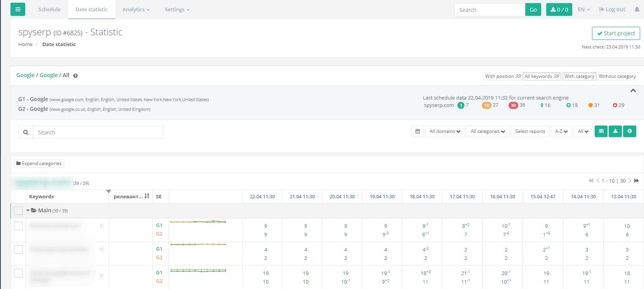Copy keyword in second row
Viewport: 644px width, 289px height.
tap(102, 250)
